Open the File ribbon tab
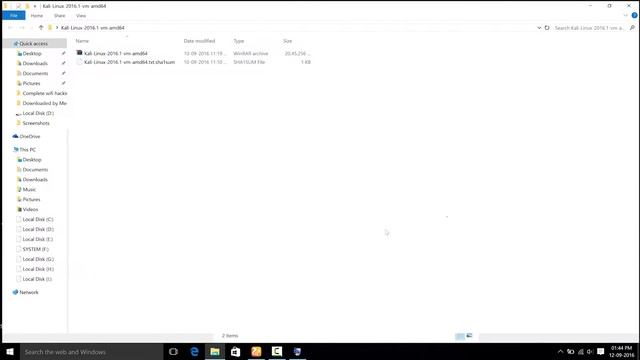Viewport: 640px width, 360px height. [13, 16]
